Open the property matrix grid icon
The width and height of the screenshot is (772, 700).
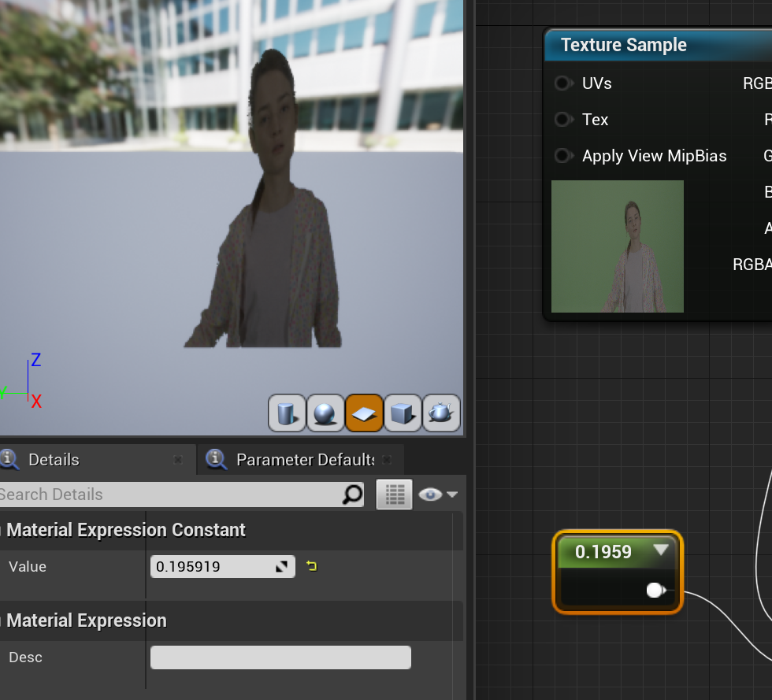[394, 494]
